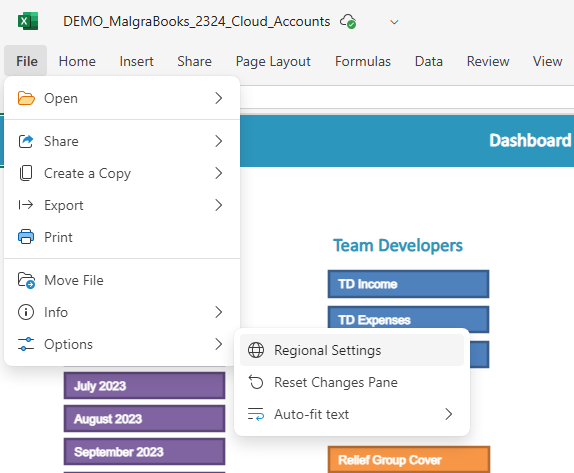Switch to the Formulas tab
The width and height of the screenshot is (574, 473).
363,61
